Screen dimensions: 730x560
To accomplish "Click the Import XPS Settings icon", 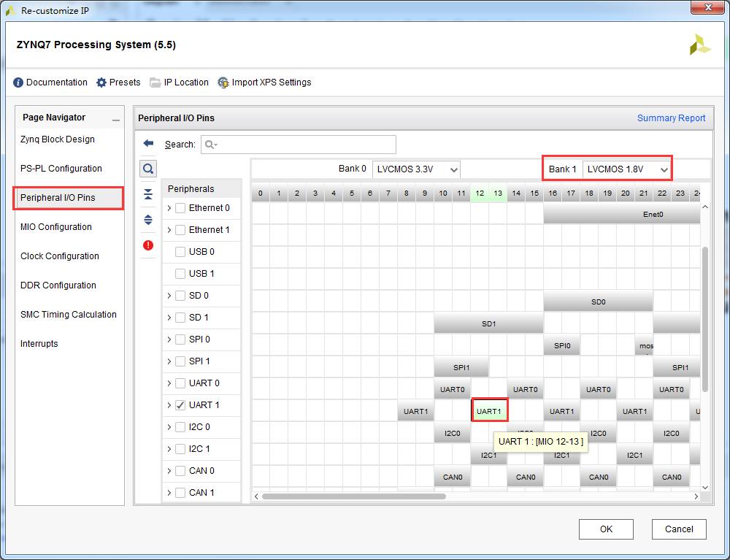I will (x=223, y=83).
